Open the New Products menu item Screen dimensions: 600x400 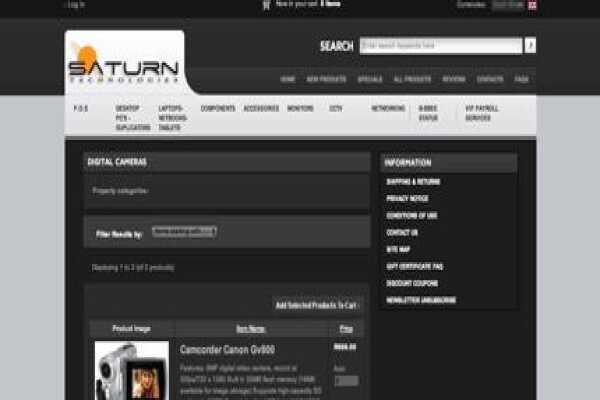(326, 79)
